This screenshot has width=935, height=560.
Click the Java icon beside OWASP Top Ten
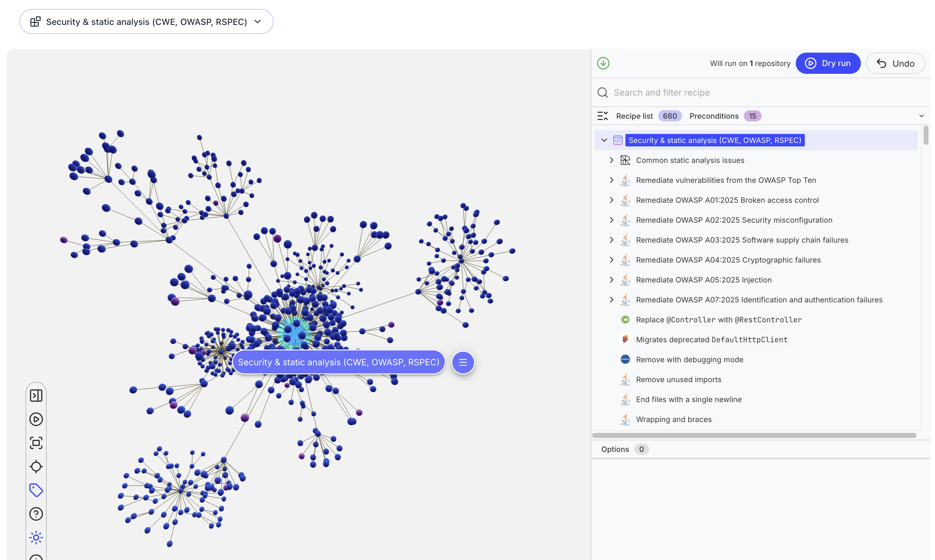[x=625, y=180]
